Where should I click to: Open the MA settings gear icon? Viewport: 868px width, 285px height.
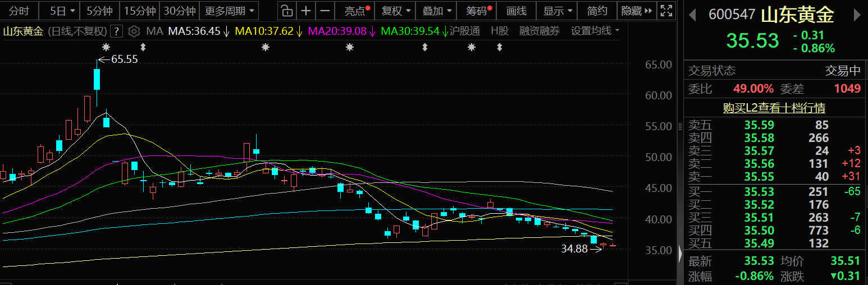(x=134, y=31)
